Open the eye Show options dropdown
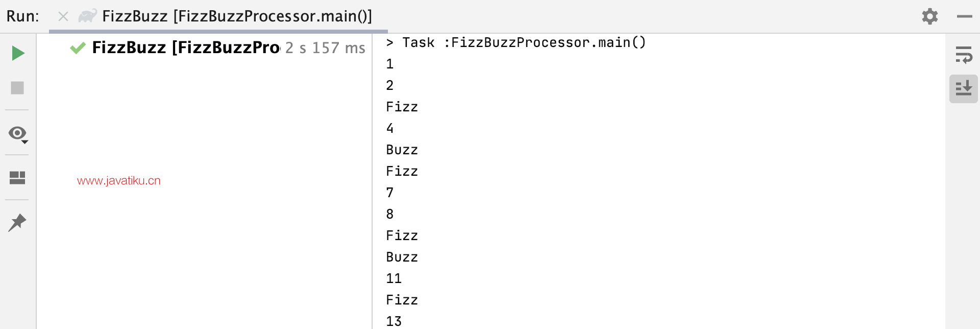 click(x=18, y=134)
